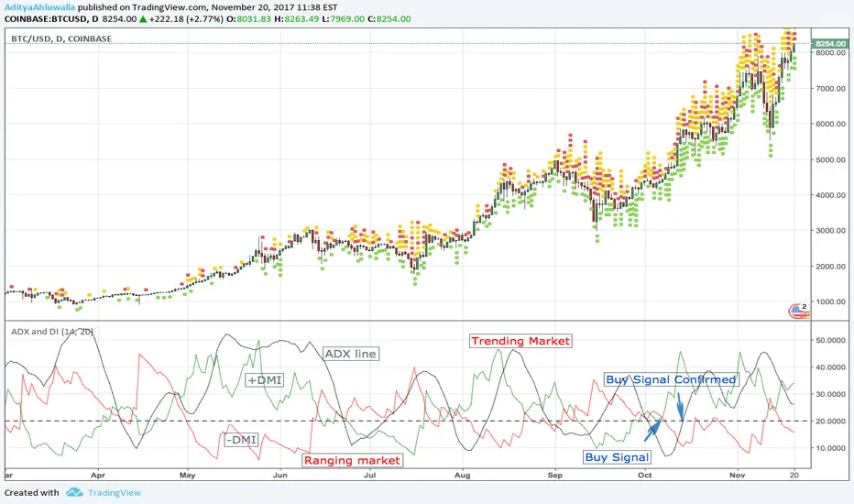The width and height of the screenshot is (854, 504).
Task: Click the Nov date axis label
Action: tap(738, 475)
